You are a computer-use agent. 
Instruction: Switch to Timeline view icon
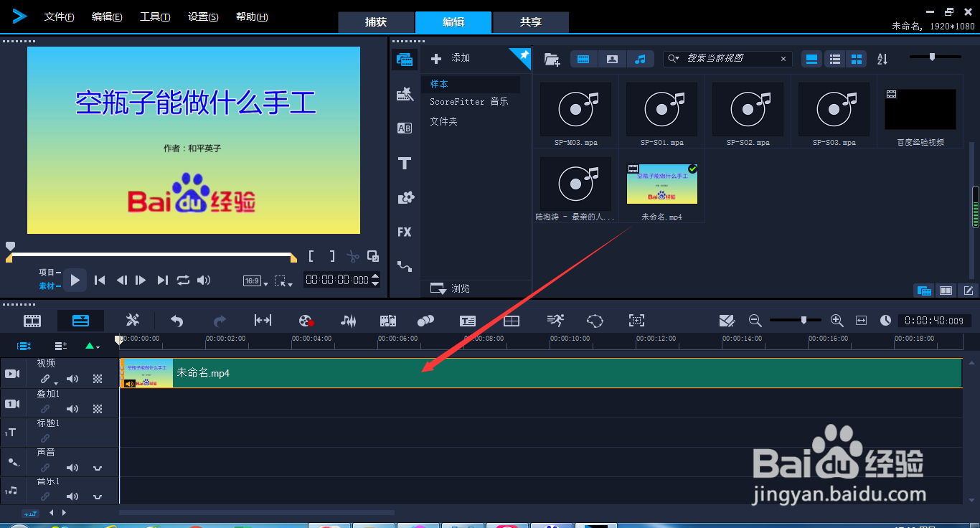click(x=81, y=321)
